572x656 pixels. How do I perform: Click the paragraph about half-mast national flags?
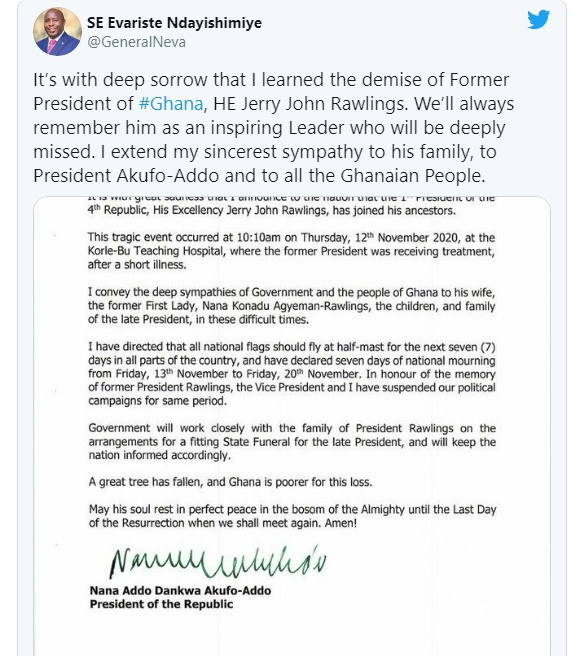[292, 374]
